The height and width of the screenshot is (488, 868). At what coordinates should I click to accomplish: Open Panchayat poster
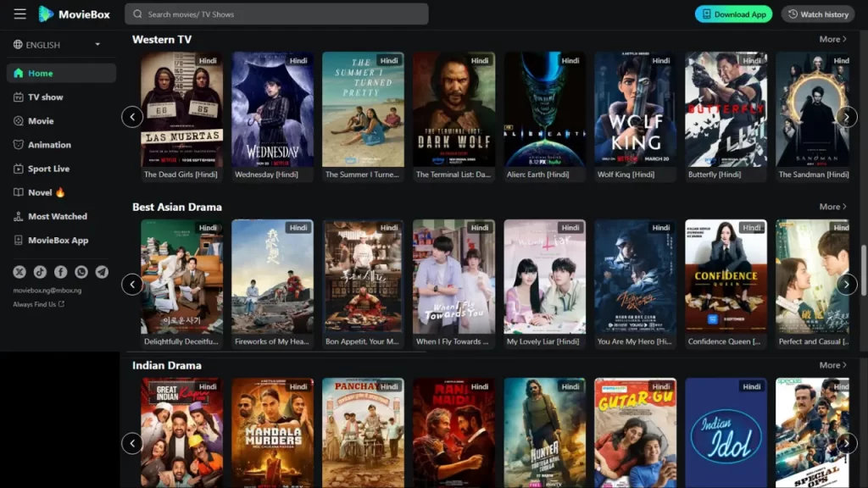pyautogui.click(x=363, y=433)
